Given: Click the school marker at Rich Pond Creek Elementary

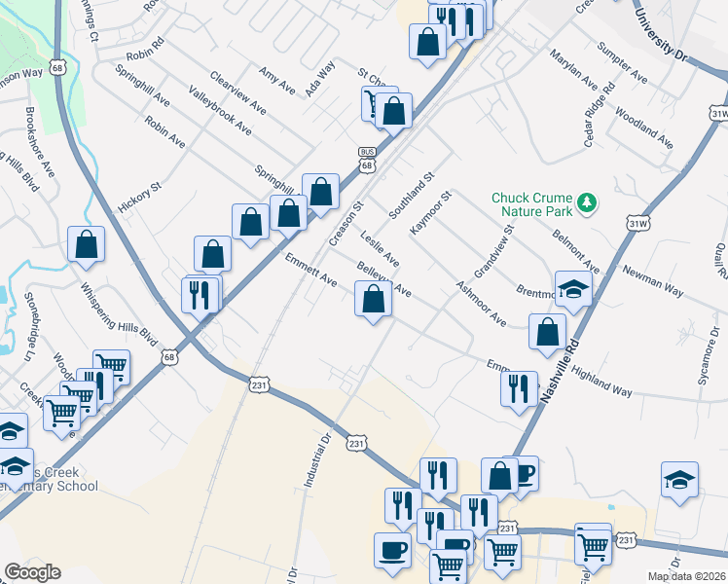Looking at the screenshot, I should tap(15, 467).
